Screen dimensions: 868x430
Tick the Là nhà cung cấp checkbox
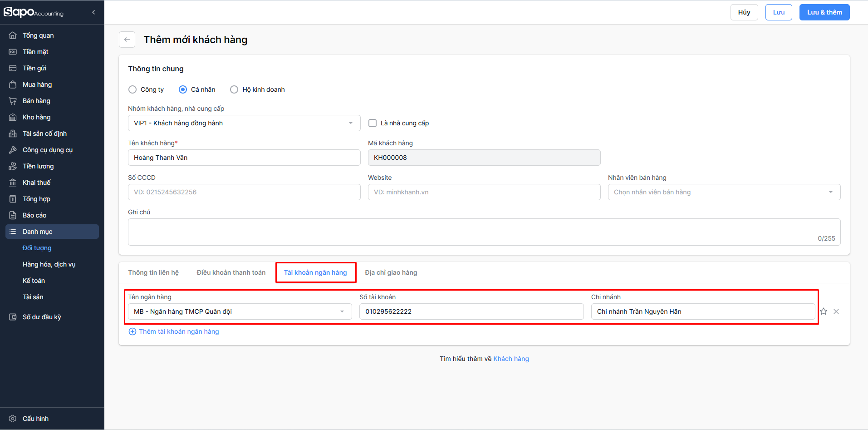[373, 123]
